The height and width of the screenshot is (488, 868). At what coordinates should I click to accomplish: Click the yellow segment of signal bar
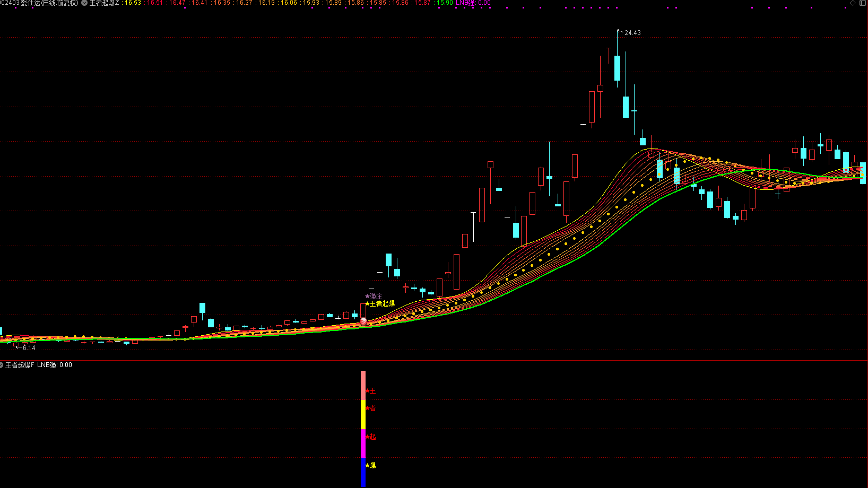pos(363,415)
